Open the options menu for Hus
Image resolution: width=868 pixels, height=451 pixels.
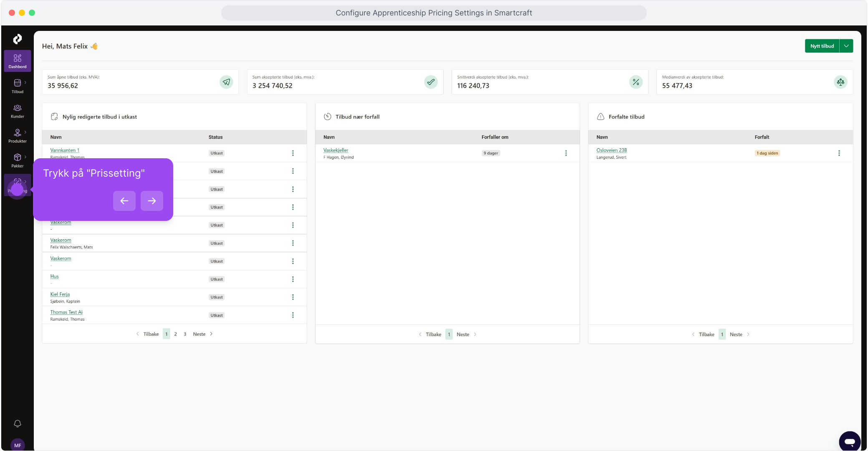293,279
